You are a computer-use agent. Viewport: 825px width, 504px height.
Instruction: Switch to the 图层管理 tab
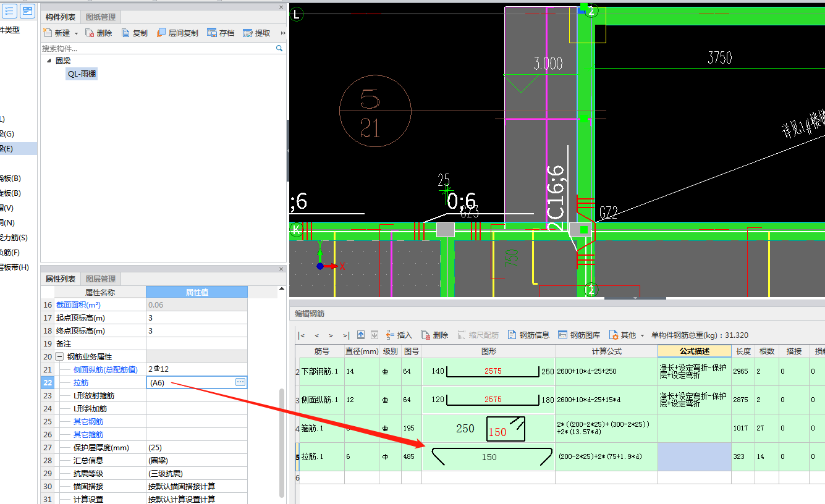(x=101, y=279)
